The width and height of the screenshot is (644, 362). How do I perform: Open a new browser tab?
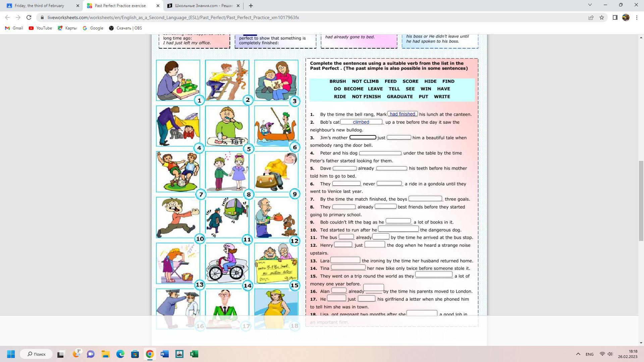251,6
